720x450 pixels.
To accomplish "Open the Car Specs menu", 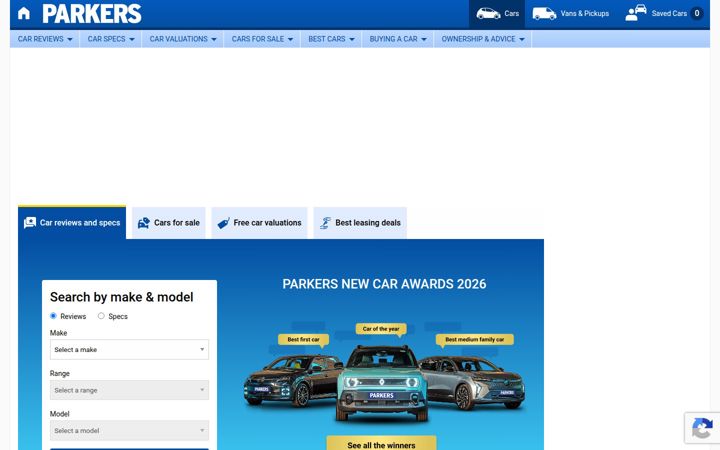I will point(111,39).
